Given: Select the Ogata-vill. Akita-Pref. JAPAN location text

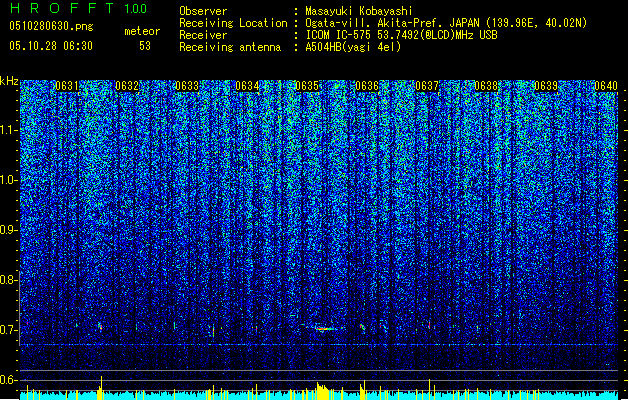Looking at the screenshot, I should tap(446, 23).
